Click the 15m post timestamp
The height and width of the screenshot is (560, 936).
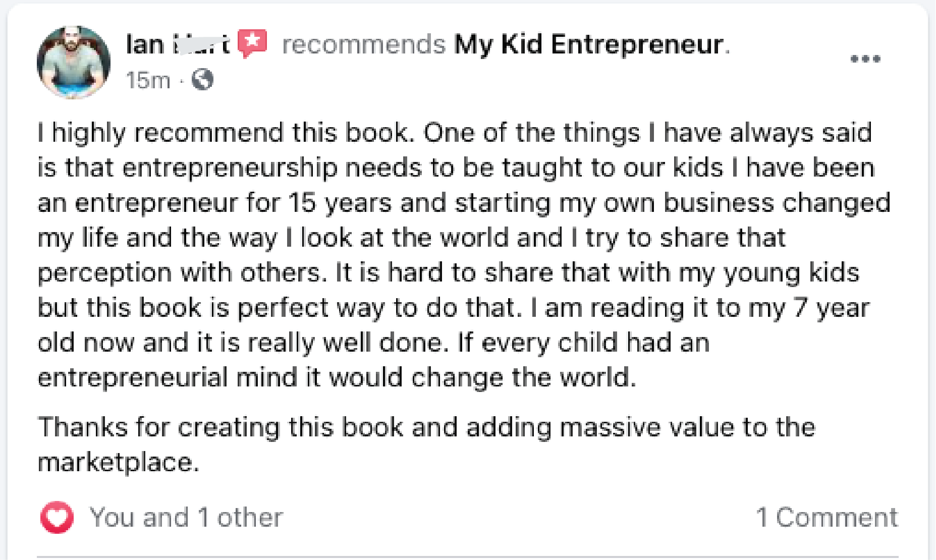pos(148,80)
